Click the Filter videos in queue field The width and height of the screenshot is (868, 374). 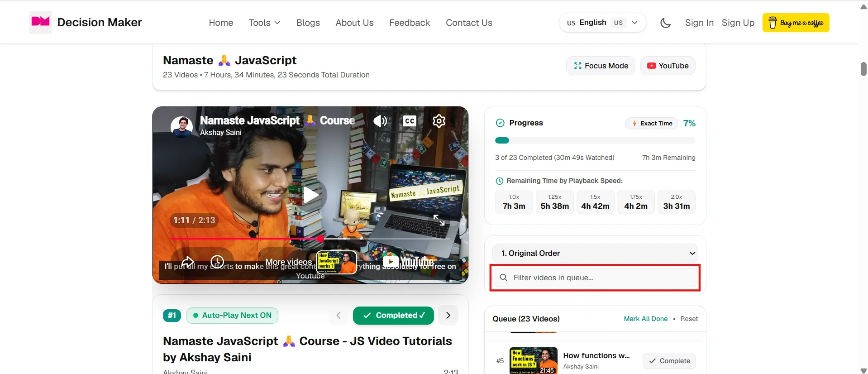coord(595,278)
